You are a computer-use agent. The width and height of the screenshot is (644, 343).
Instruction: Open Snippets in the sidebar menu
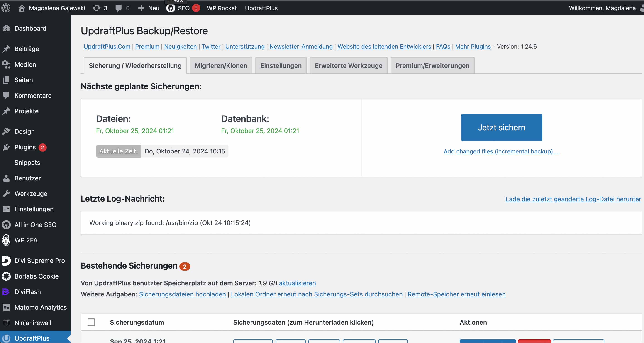27,163
